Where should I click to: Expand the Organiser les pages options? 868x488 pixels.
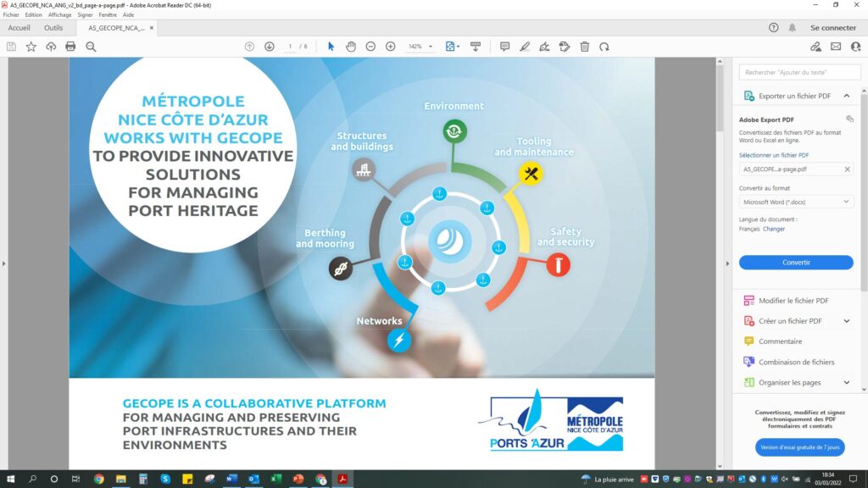[847, 382]
